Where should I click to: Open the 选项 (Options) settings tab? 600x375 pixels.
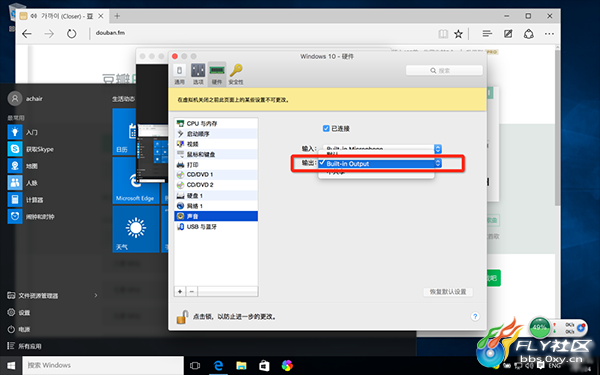click(198, 74)
